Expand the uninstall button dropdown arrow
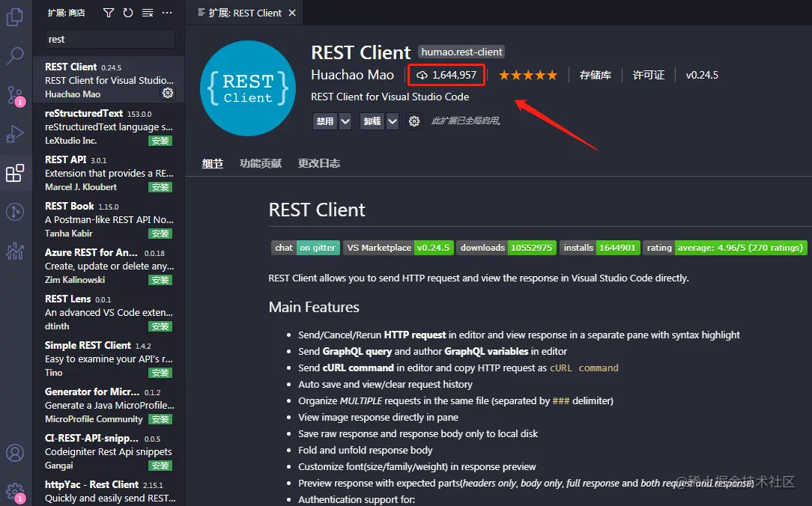812x506 pixels. (393, 121)
